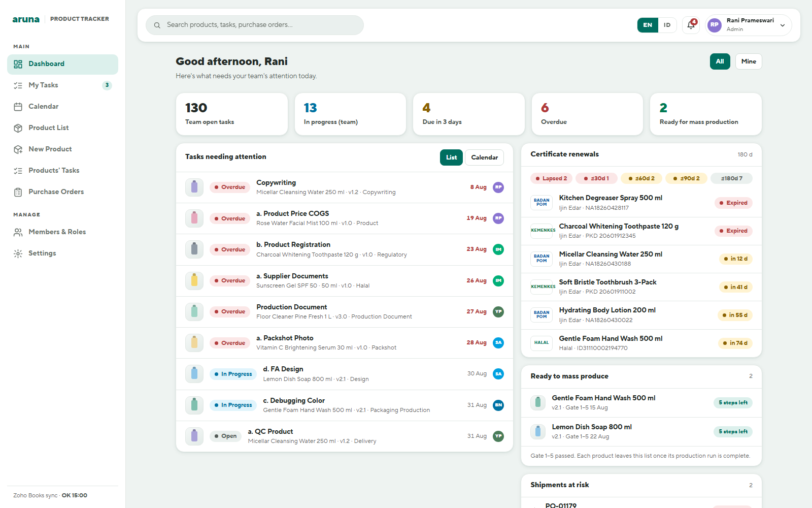
Task: Switch language to EN
Action: 648,25
